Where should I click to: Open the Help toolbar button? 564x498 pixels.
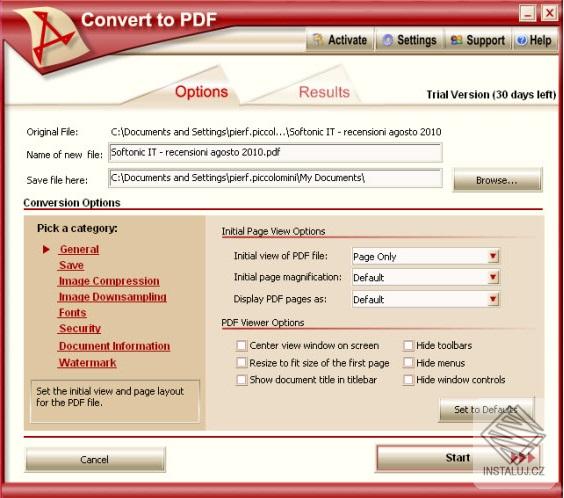click(535, 40)
